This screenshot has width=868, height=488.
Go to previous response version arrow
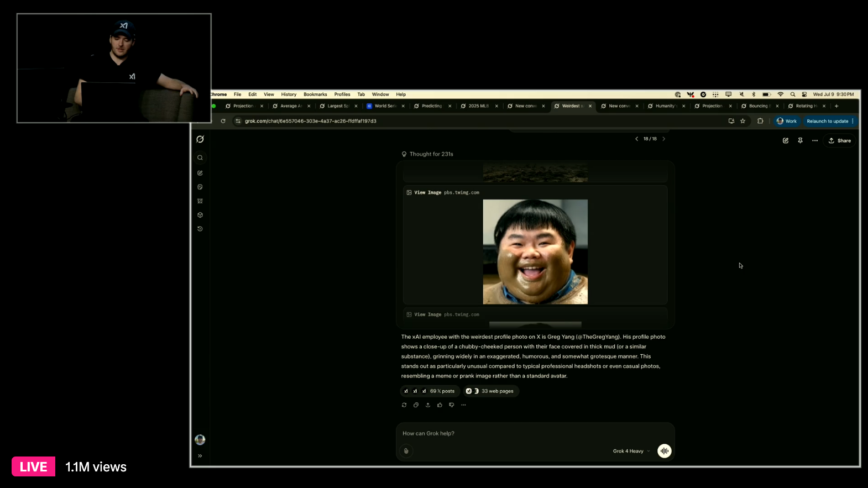coord(636,139)
